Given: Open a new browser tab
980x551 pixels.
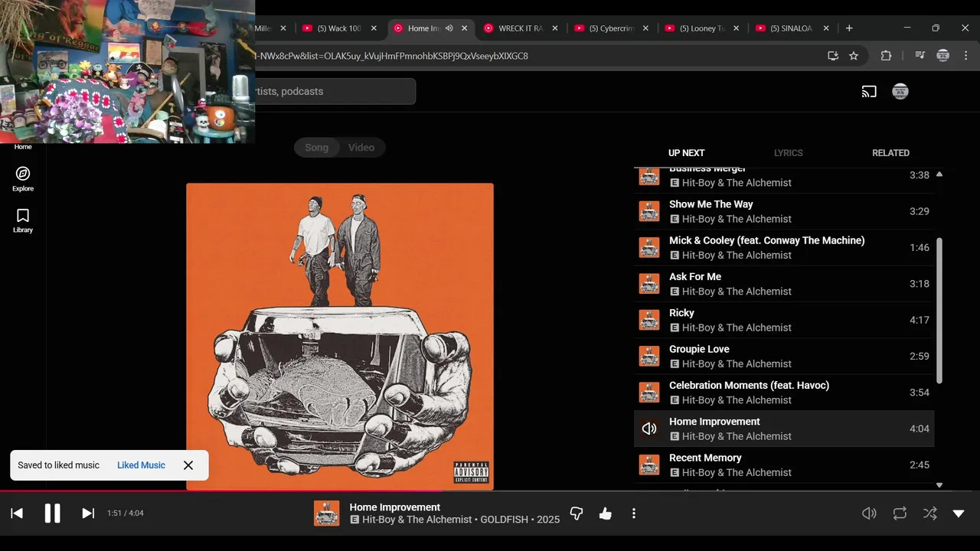Looking at the screenshot, I should (849, 28).
